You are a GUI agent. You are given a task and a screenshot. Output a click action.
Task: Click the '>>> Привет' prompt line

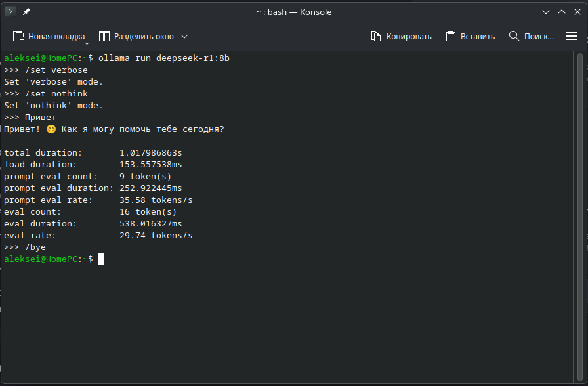click(x=30, y=117)
